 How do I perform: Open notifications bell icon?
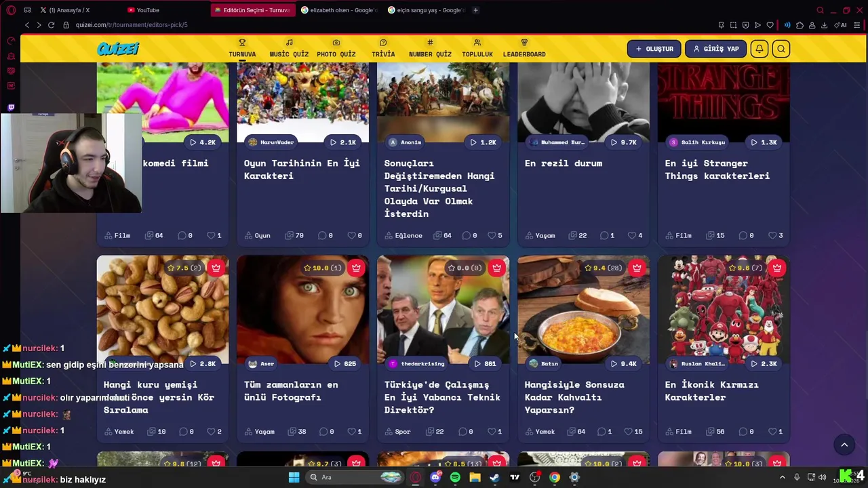point(759,49)
